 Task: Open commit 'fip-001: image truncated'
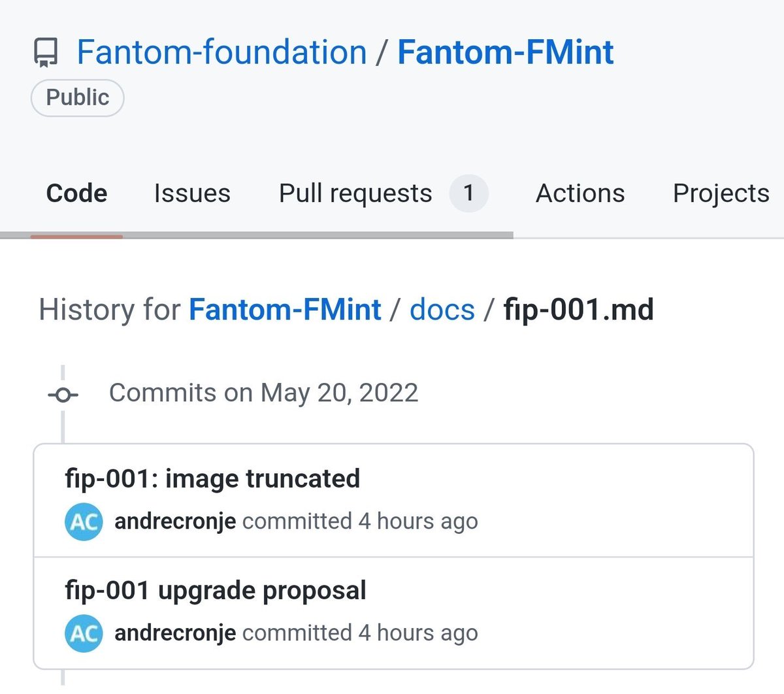click(212, 478)
